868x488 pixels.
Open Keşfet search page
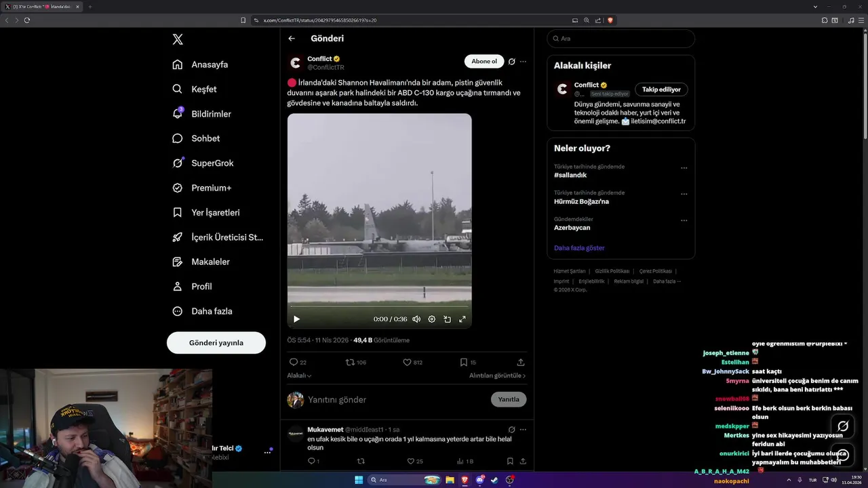tap(195, 89)
